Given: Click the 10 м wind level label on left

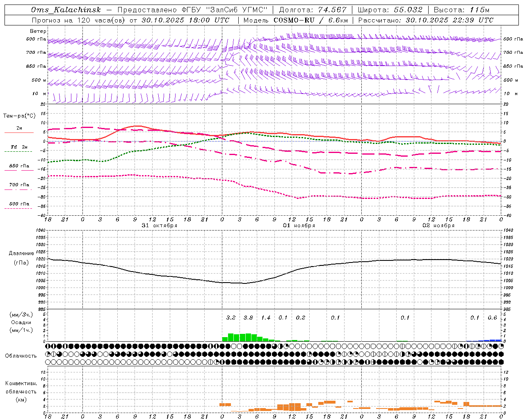Looking at the screenshot, I should [39, 94].
